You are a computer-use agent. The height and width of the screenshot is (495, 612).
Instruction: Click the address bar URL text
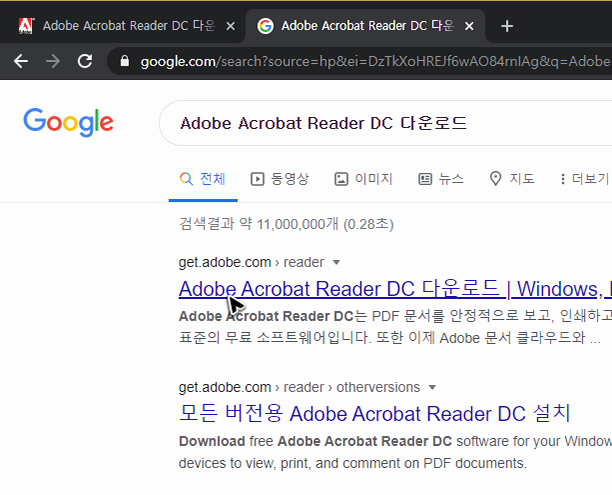coord(375,61)
